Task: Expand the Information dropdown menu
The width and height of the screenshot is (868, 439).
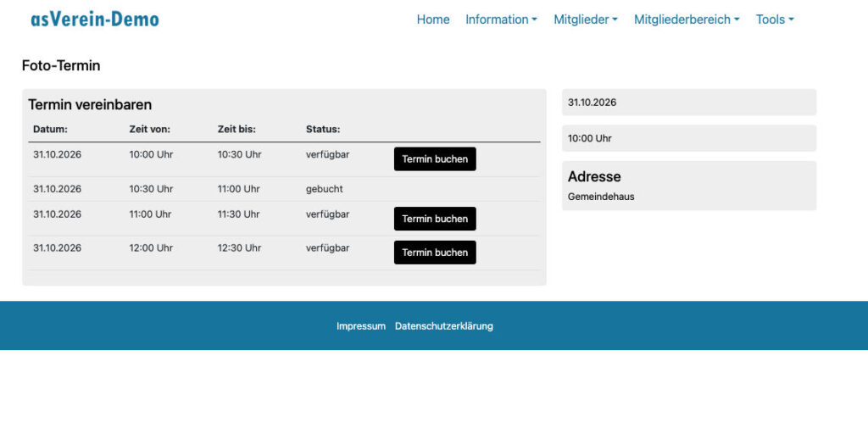Action: tap(501, 19)
